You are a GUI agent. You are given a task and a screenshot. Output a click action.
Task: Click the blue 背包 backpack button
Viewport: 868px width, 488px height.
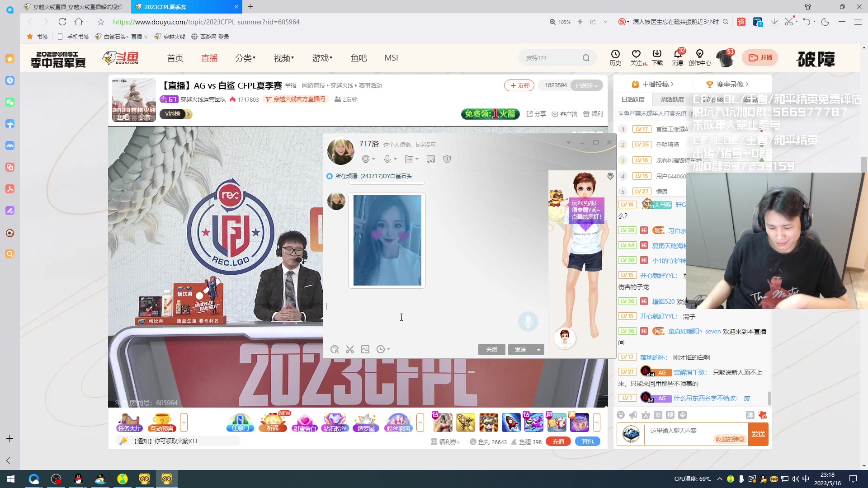tap(588, 441)
